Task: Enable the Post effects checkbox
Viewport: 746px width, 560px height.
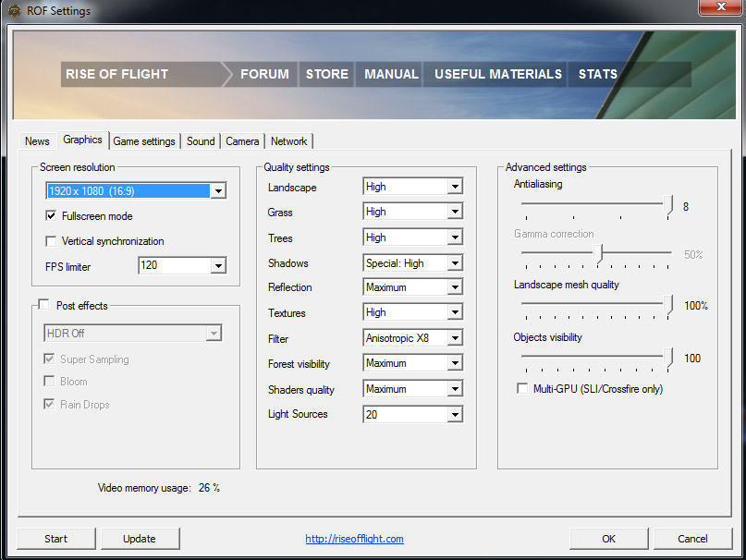Action: tap(43, 305)
